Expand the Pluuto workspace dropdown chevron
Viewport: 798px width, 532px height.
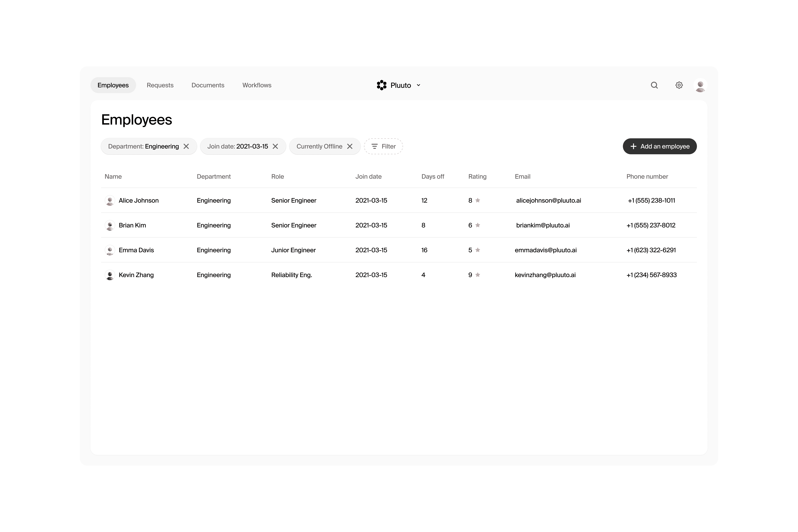pyautogui.click(x=418, y=85)
